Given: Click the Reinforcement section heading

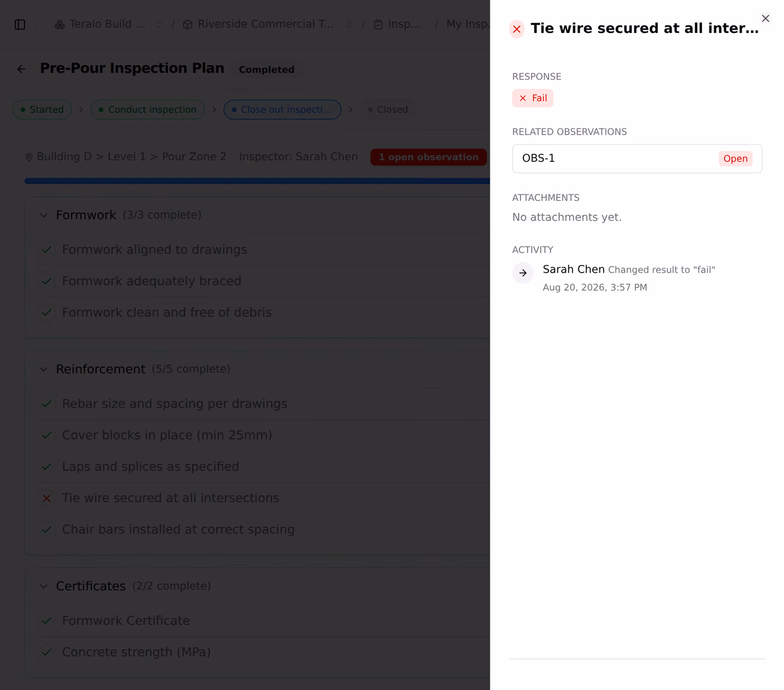Looking at the screenshot, I should [100, 370].
